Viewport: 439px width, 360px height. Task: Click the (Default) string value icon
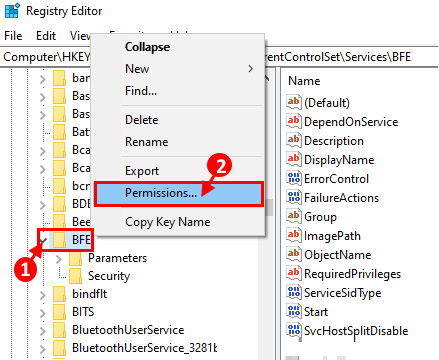pyautogui.click(x=294, y=102)
